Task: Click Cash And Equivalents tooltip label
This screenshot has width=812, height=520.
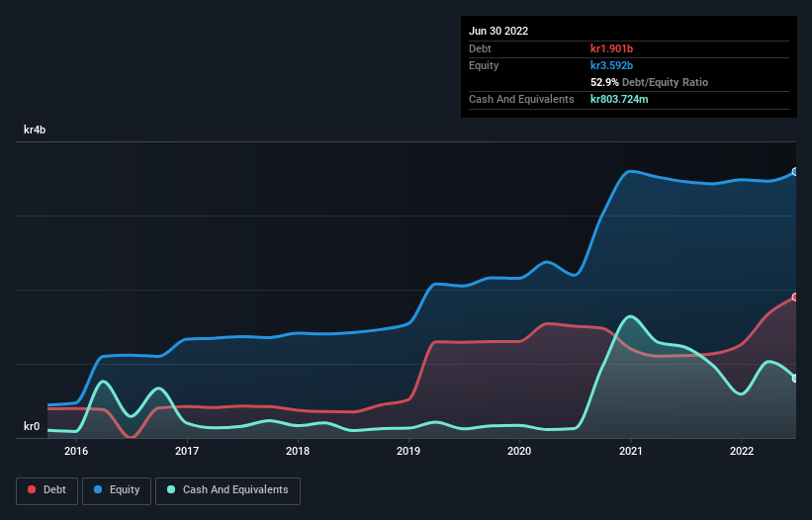Action: coord(521,99)
